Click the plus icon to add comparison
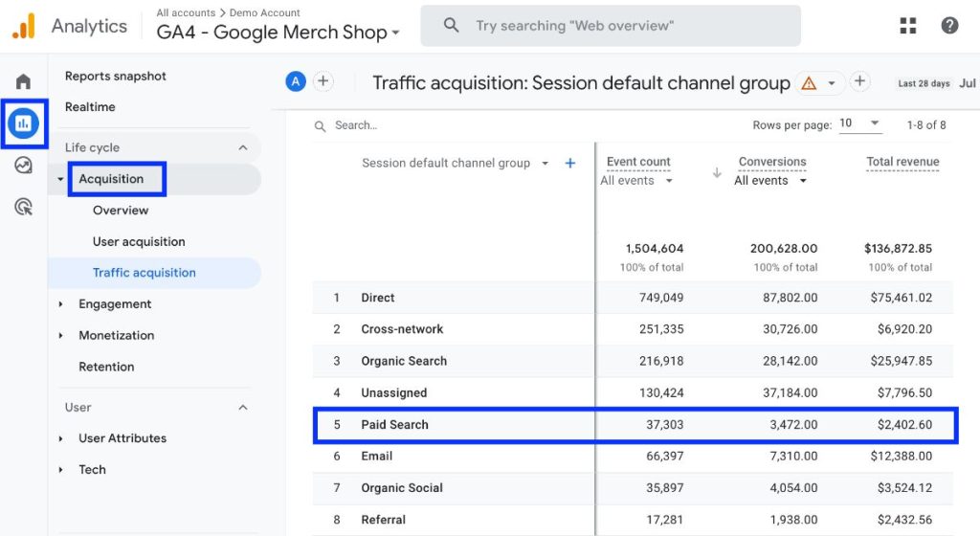This screenshot has width=980, height=536. point(323,81)
